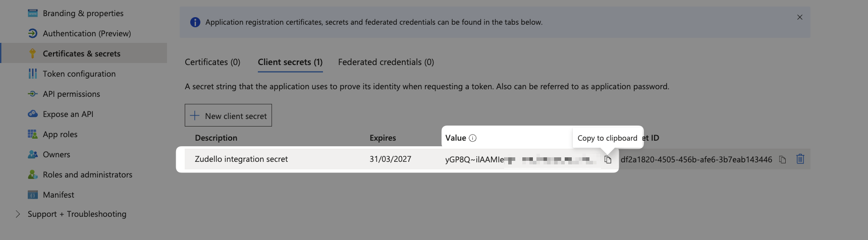Click the Expose an API cloud icon
The height and width of the screenshot is (240, 868).
pyautogui.click(x=32, y=114)
